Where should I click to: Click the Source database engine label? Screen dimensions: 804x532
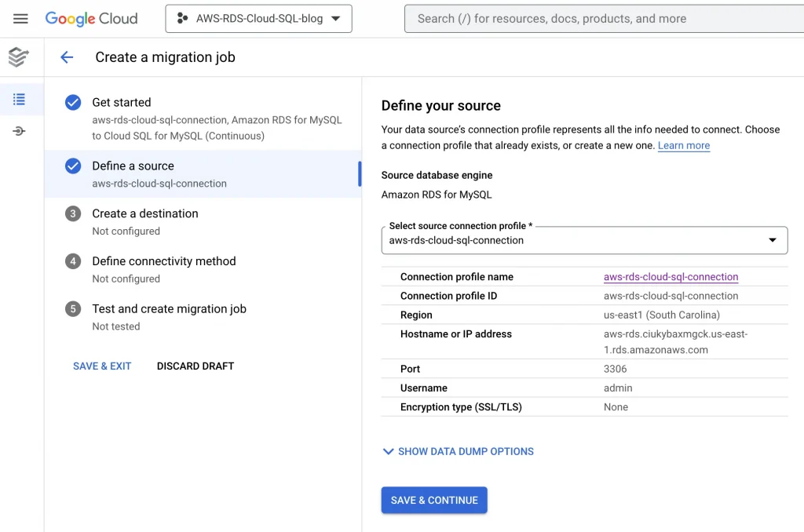pos(437,175)
